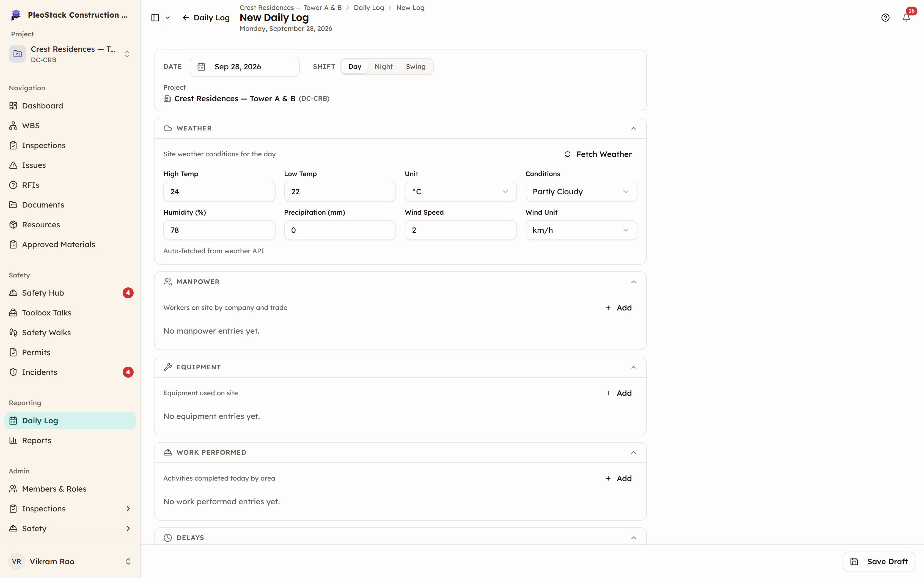Open the Unit °C dropdown
The image size is (924, 578).
click(x=460, y=192)
